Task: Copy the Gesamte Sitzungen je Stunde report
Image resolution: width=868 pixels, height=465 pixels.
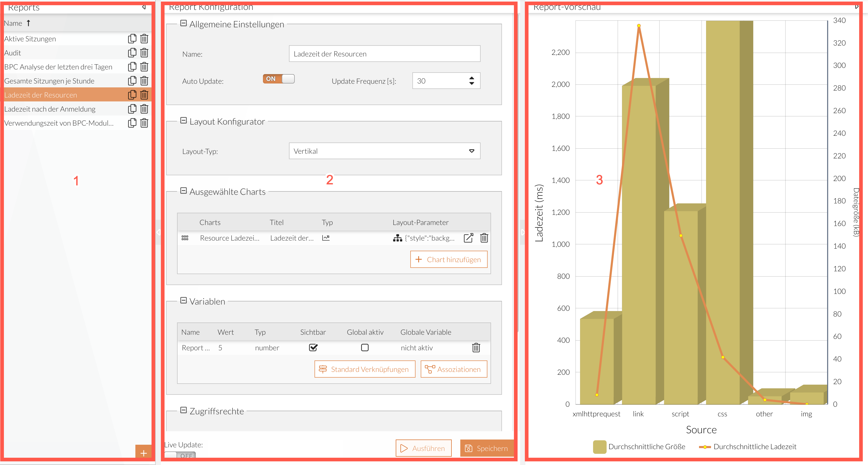Action: (132, 81)
